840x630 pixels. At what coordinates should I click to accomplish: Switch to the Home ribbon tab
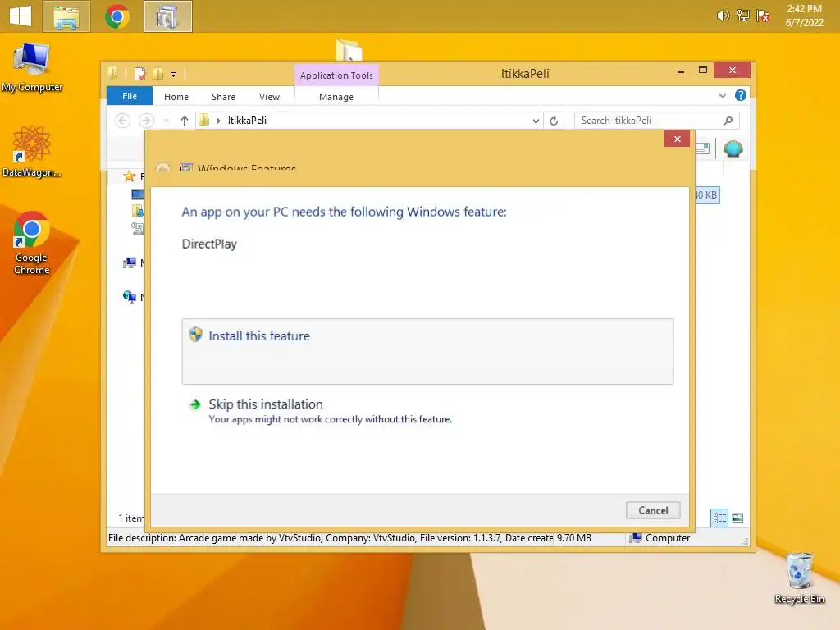[176, 97]
